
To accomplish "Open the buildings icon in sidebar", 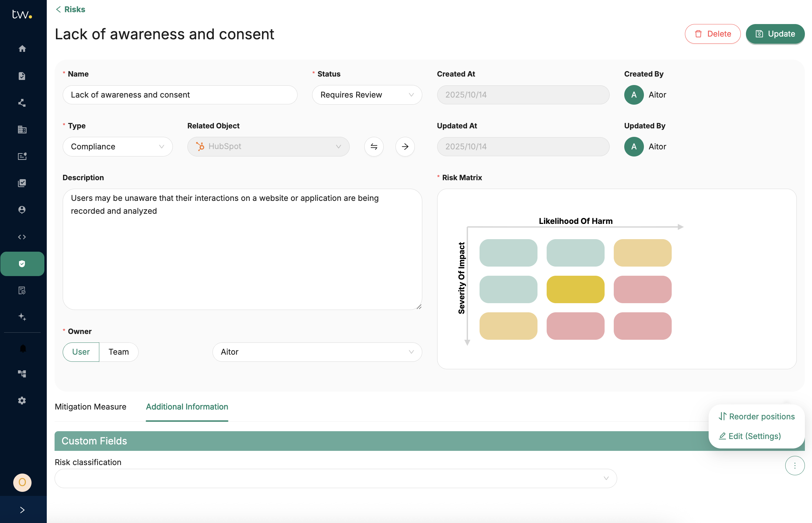I will click(22, 129).
